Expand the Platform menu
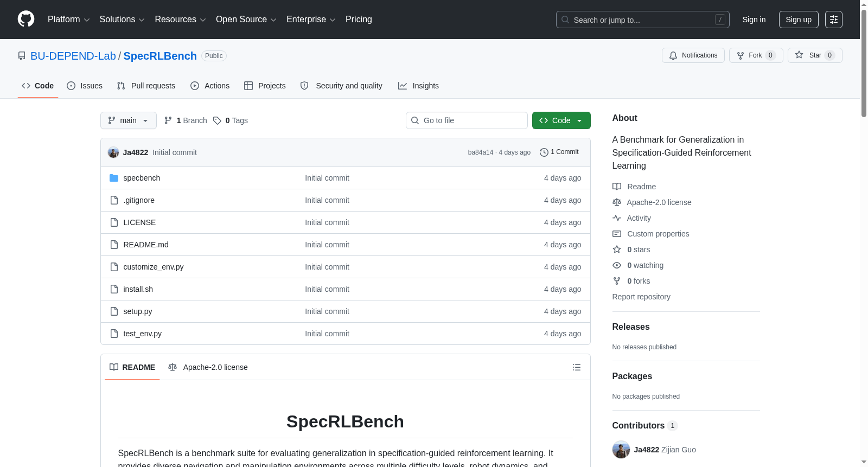This screenshot has width=868, height=467. (x=69, y=20)
